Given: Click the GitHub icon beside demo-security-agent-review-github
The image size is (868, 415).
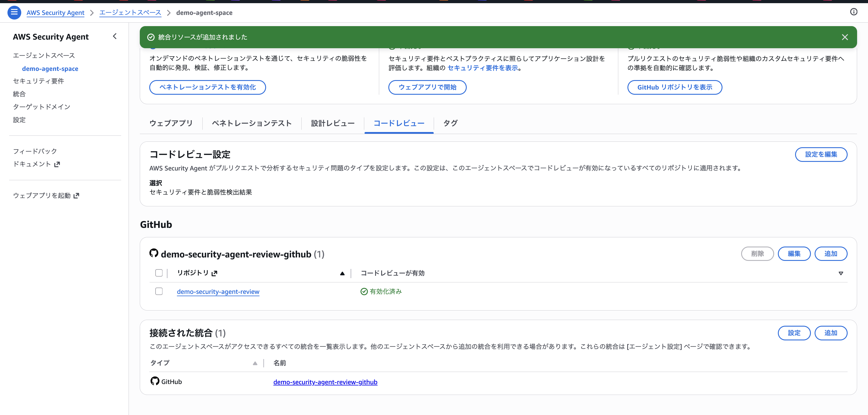Looking at the screenshot, I should [x=154, y=253].
